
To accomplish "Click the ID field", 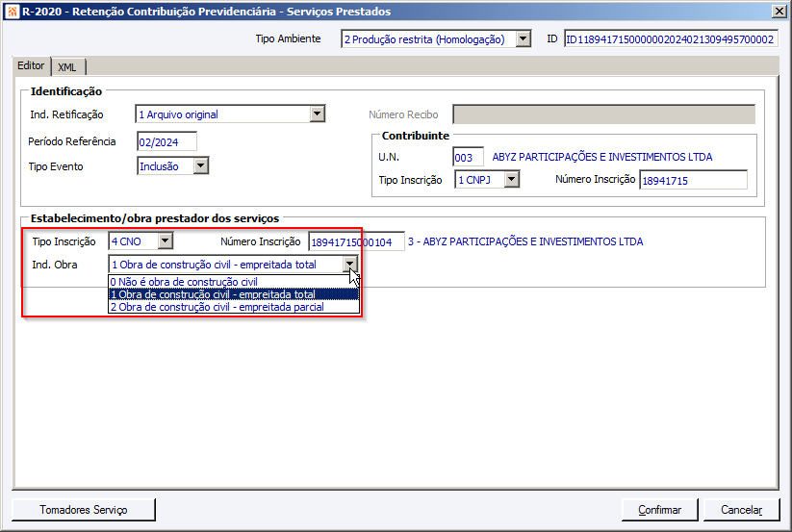I will tap(671, 38).
